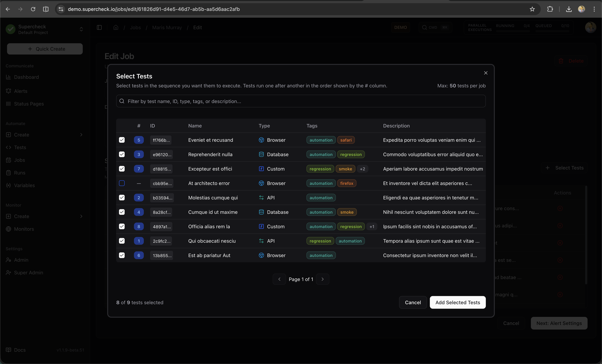Open the Runs section icon

9,173
